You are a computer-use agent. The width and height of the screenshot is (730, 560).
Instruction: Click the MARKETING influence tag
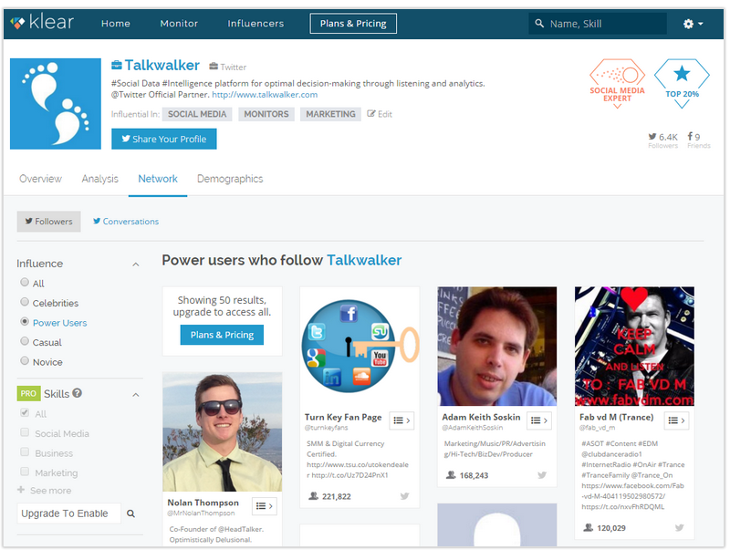point(330,114)
